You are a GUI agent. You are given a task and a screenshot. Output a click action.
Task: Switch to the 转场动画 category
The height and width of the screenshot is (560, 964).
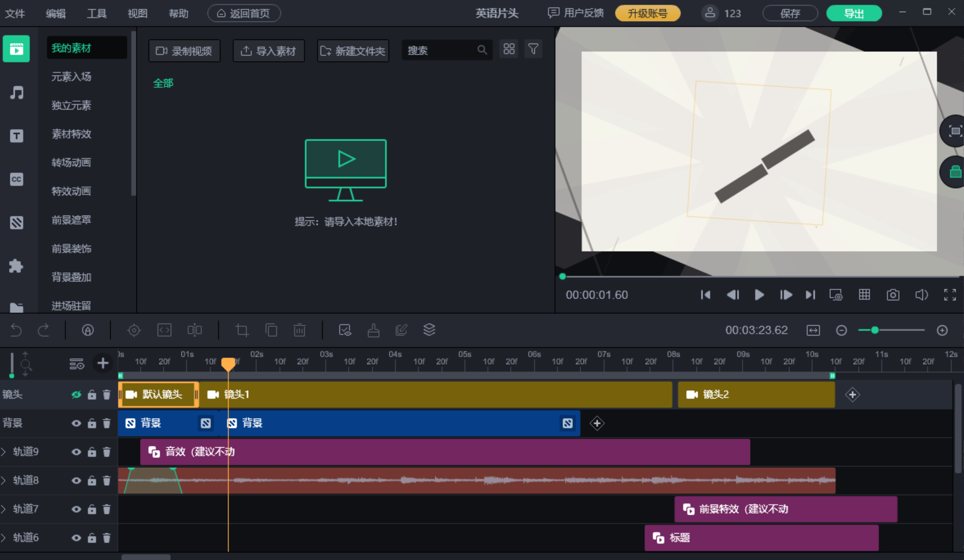tap(70, 162)
